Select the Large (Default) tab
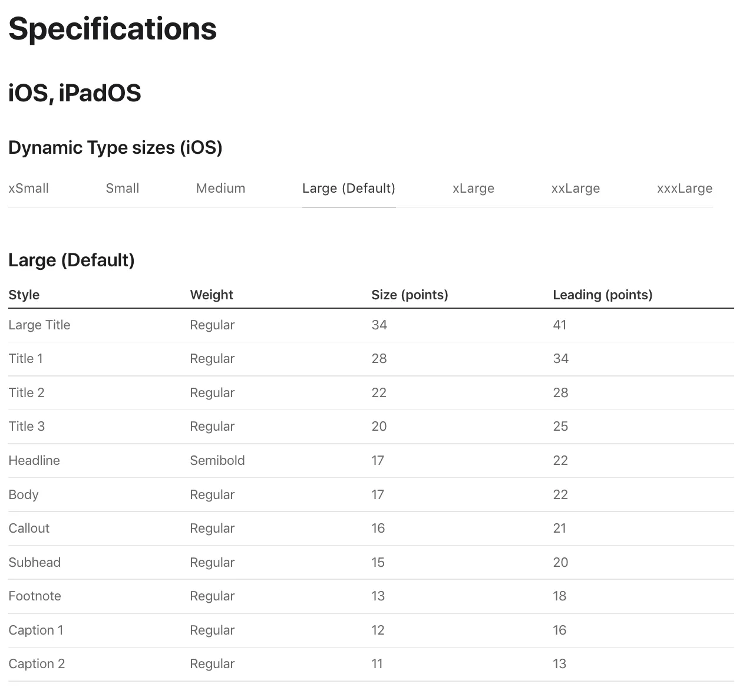Viewport: 746px width, 700px height. [x=348, y=189]
